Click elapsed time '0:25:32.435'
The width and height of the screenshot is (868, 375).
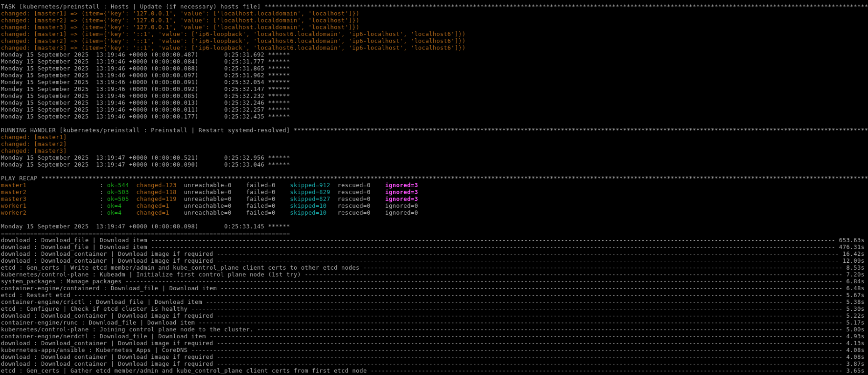(x=244, y=117)
